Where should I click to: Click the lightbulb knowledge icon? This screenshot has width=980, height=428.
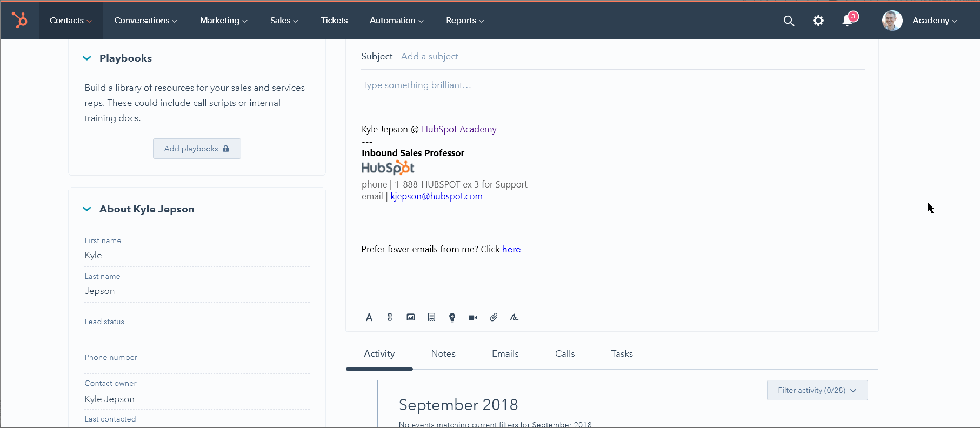pyautogui.click(x=452, y=317)
